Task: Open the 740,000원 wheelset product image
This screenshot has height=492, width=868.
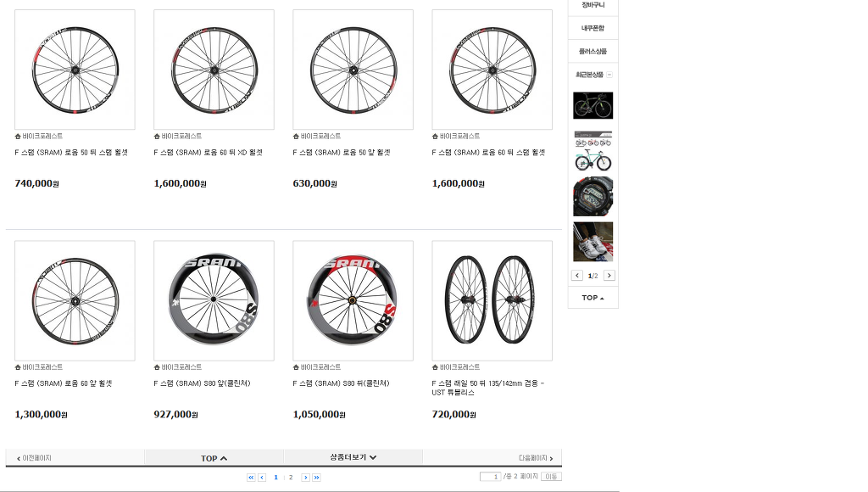Action: (75, 70)
